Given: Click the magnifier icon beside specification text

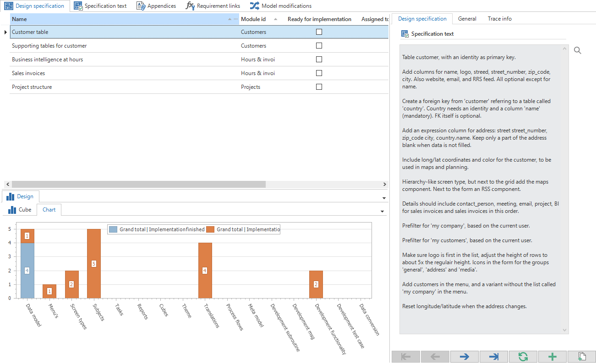Looking at the screenshot, I should coord(577,50).
